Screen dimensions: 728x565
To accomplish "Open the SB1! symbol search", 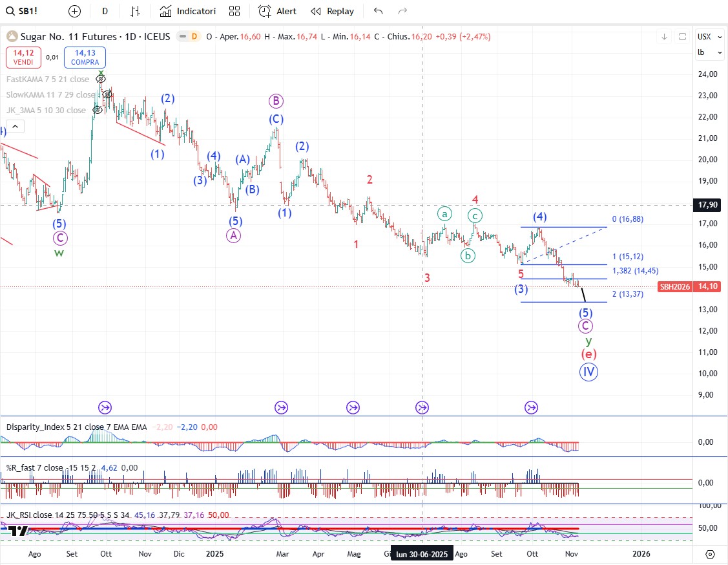I will pyautogui.click(x=26, y=11).
